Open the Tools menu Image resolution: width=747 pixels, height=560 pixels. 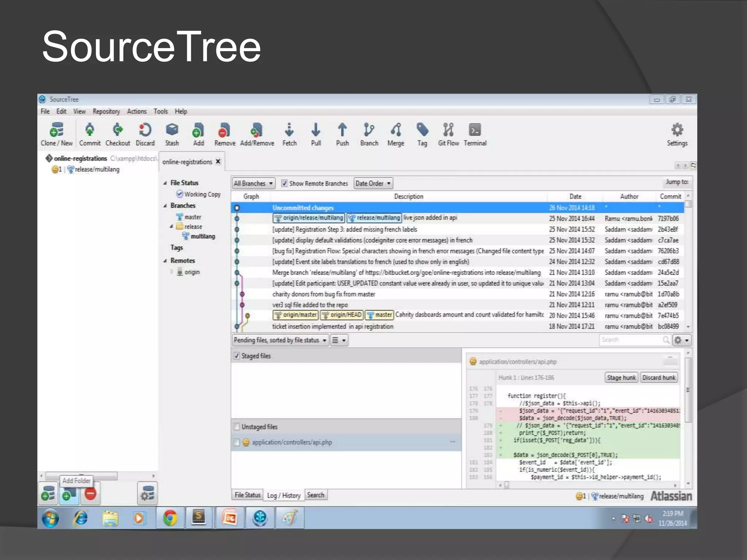(x=160, y=111)
